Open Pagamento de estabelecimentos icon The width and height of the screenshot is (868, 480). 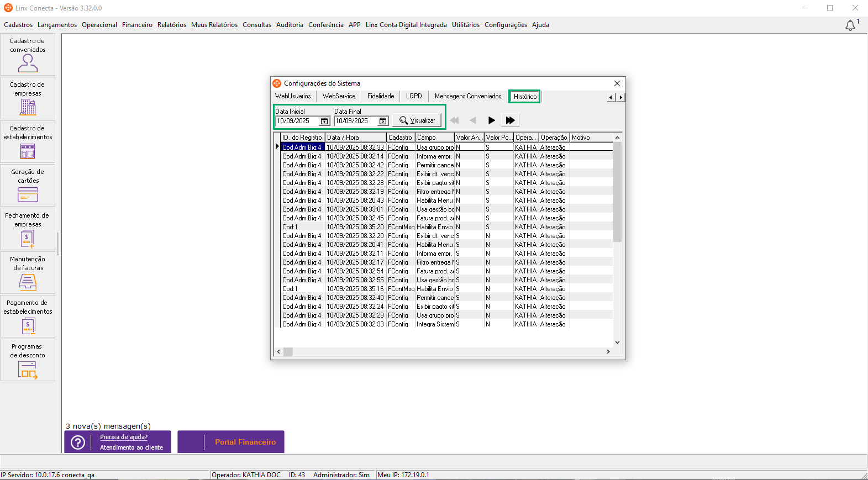(x=28, y=317)
